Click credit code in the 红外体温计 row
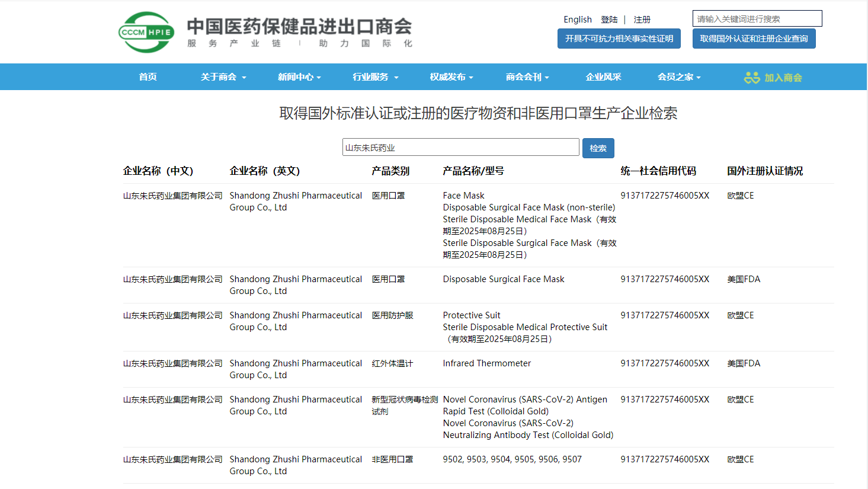 click(665, 363)
